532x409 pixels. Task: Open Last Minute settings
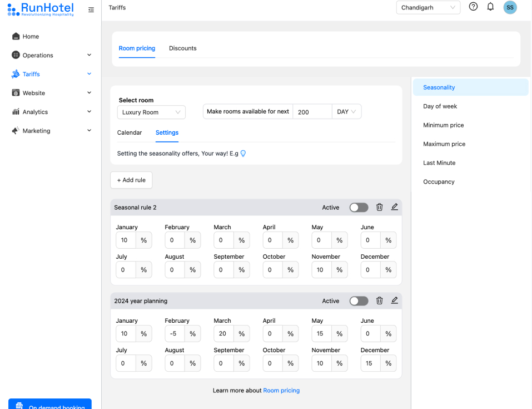coord(439,162)
